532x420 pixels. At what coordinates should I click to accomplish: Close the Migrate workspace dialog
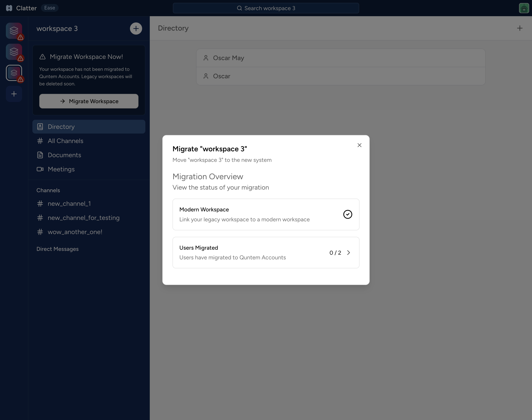359,145
